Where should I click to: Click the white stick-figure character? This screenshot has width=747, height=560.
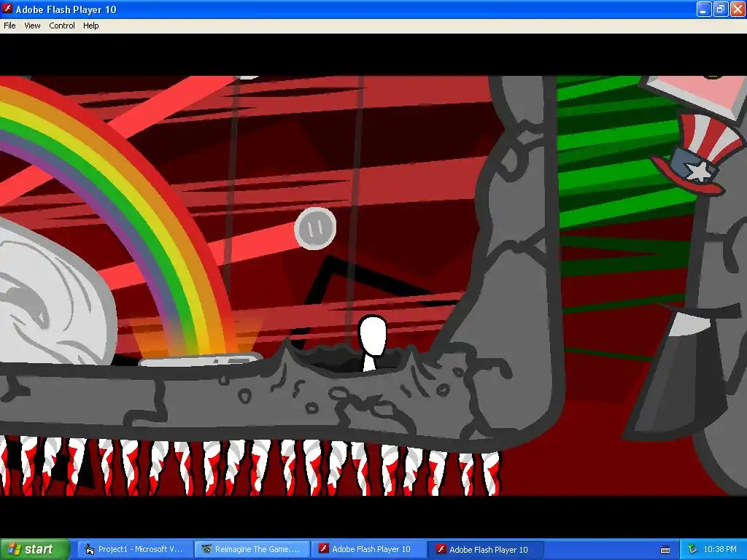[372, 343]
